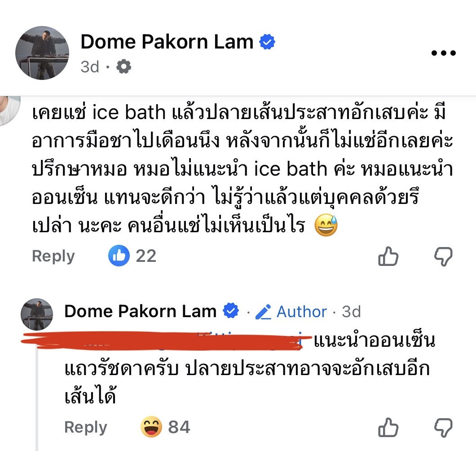Open the blue like reaction count 22
Image resolution: width=476 pixels, height=451 pixels.
tap(132, 256)
